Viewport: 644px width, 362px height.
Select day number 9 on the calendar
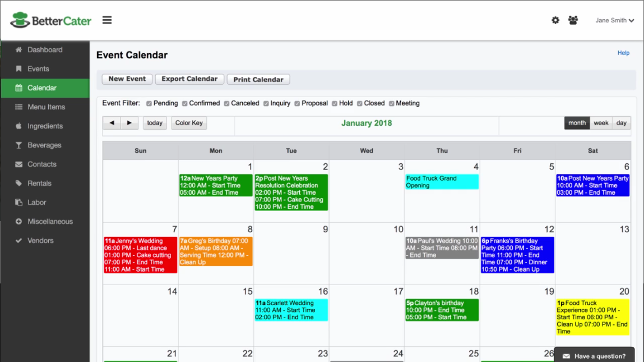click(325, 229)
